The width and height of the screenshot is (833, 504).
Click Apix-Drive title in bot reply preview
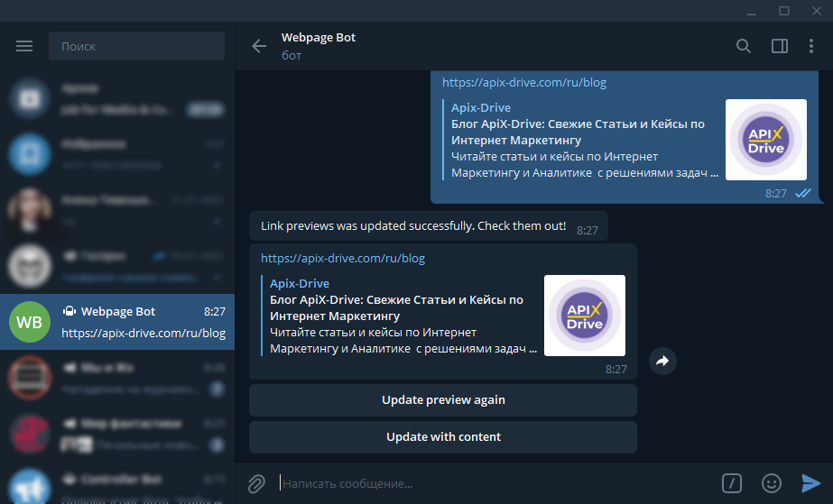pyautogui.click(x=300, y=283)
